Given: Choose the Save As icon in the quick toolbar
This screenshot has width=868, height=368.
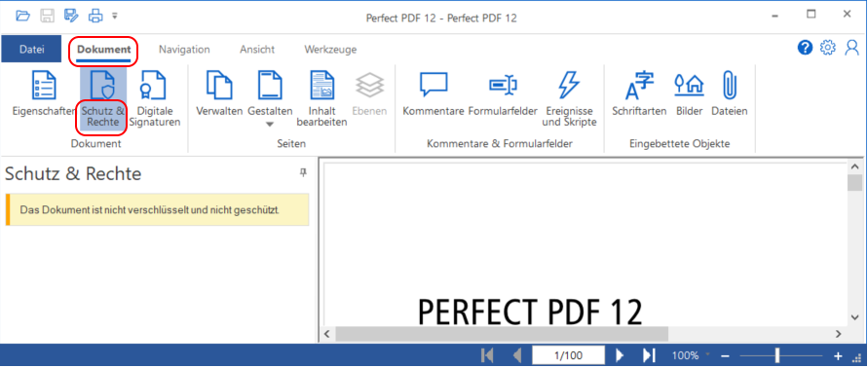Looking at the screenshot, I should [x=71, y=16].
